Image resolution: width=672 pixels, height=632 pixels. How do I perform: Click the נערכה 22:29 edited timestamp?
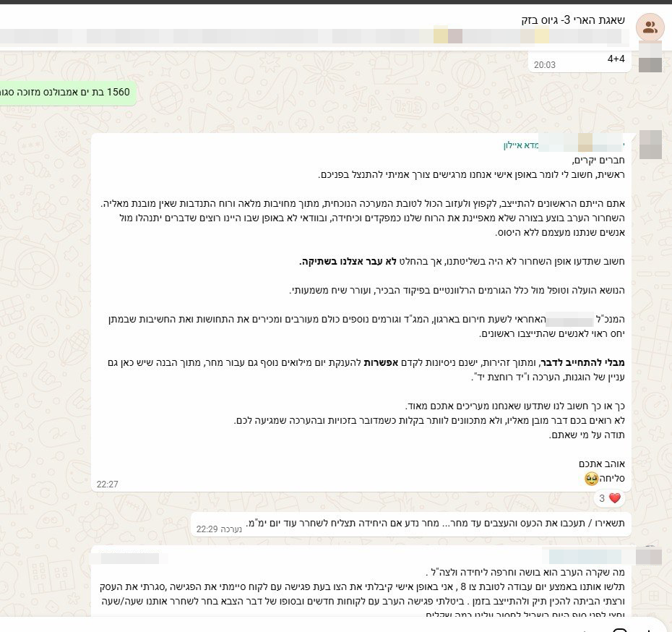coord(219,529)
